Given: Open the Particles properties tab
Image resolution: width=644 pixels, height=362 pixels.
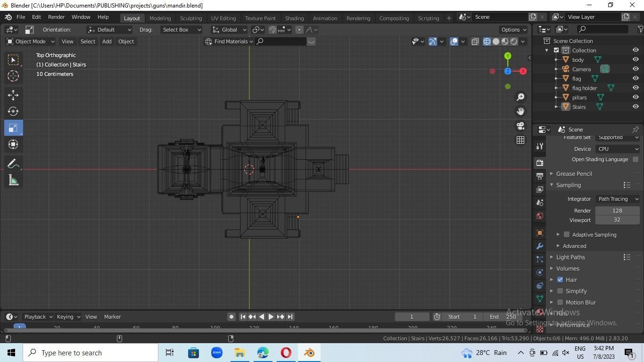Looking at the screenshot, I should tap(540, 259).
